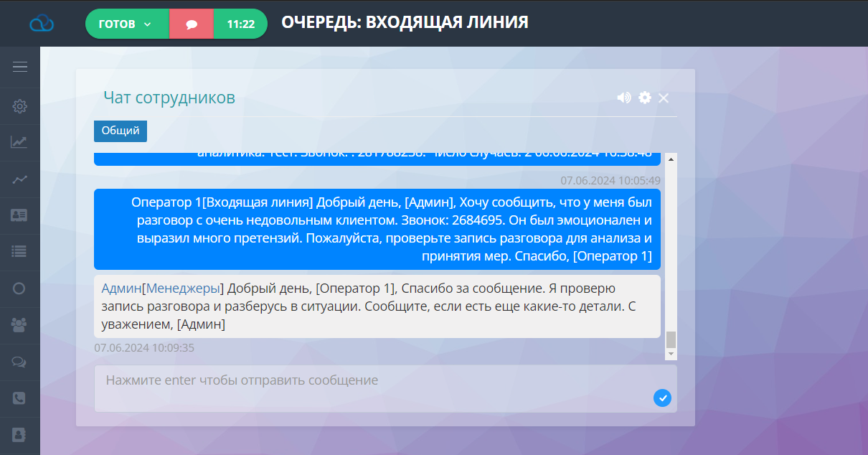The image size is (868, 455).
Task: Open chat settings gear icon
Action: coord(645,98)
